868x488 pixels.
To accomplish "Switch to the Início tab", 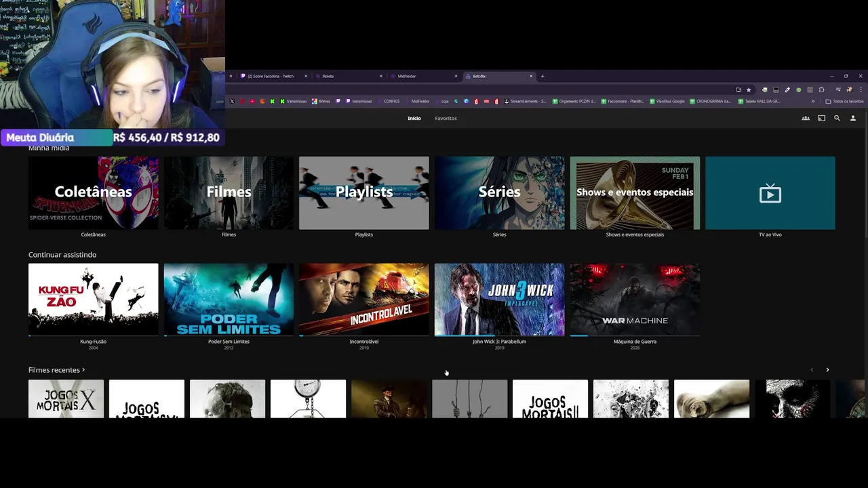I will click(414, 118).
